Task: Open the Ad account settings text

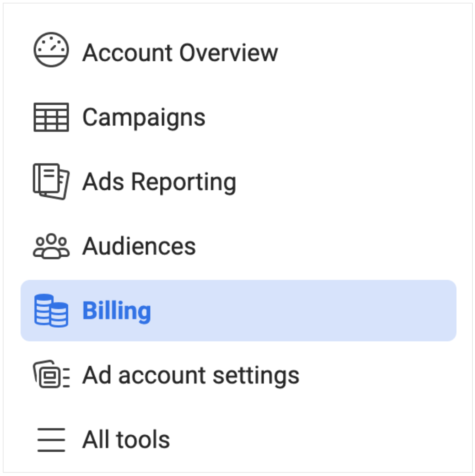Action: 191,376
